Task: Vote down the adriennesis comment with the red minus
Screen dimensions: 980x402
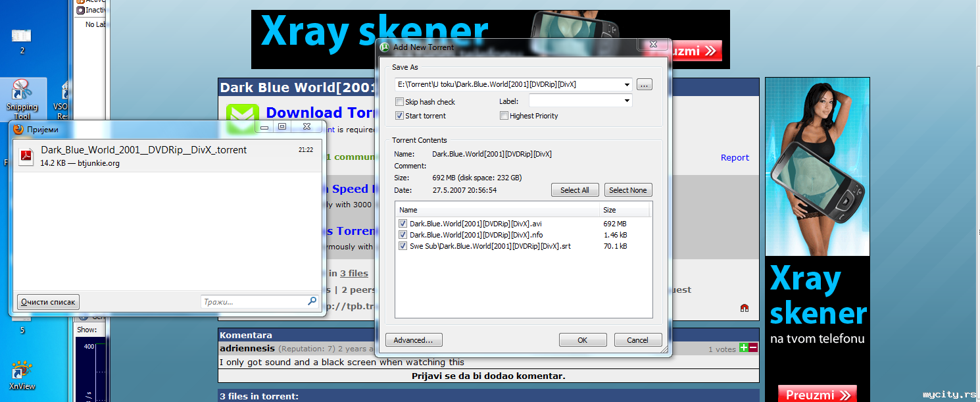Action: tap(754, 348)
